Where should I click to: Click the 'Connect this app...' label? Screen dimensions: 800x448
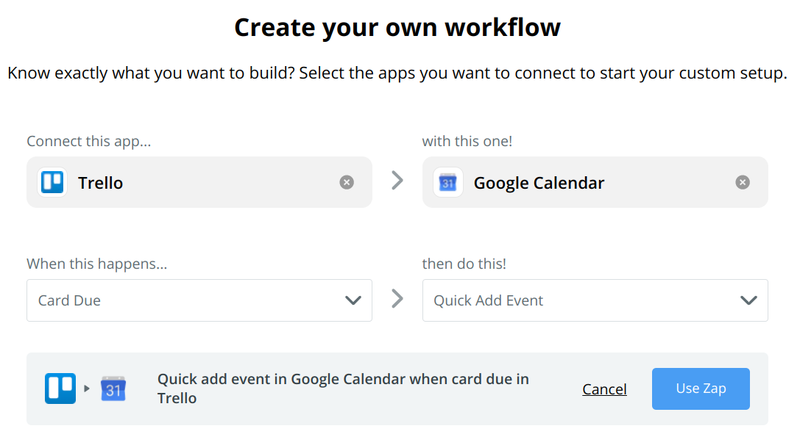[89, 141]
